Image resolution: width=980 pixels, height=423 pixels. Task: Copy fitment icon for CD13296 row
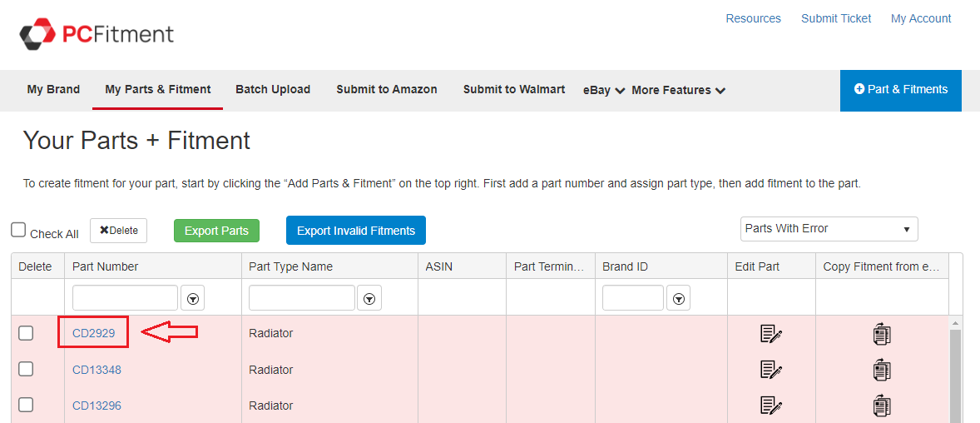(x=882, y=406)
